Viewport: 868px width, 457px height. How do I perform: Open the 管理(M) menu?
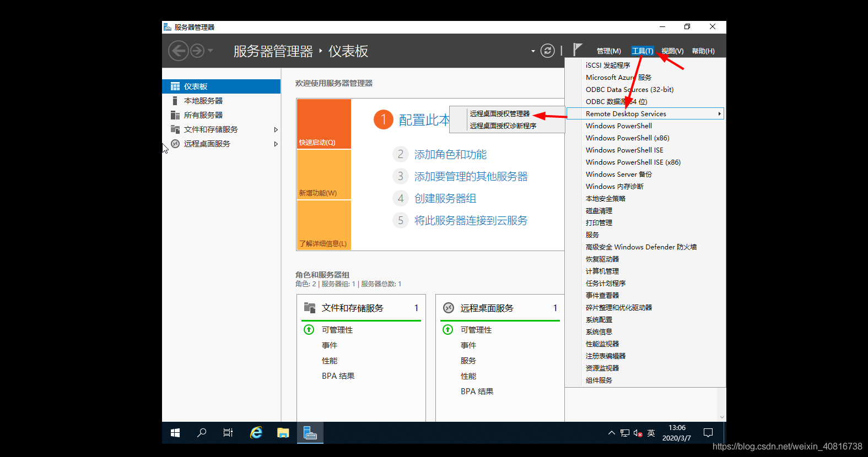click(x=608, y=51)
